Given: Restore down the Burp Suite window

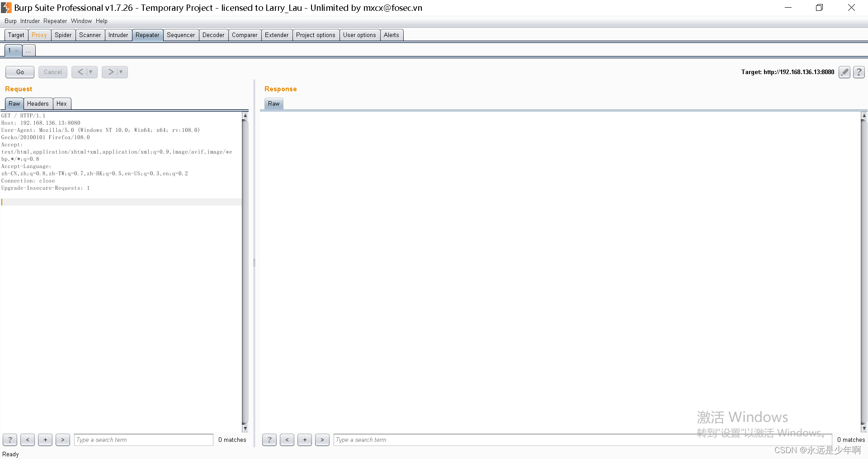Looking at the screenshot, I should (819, 8).
